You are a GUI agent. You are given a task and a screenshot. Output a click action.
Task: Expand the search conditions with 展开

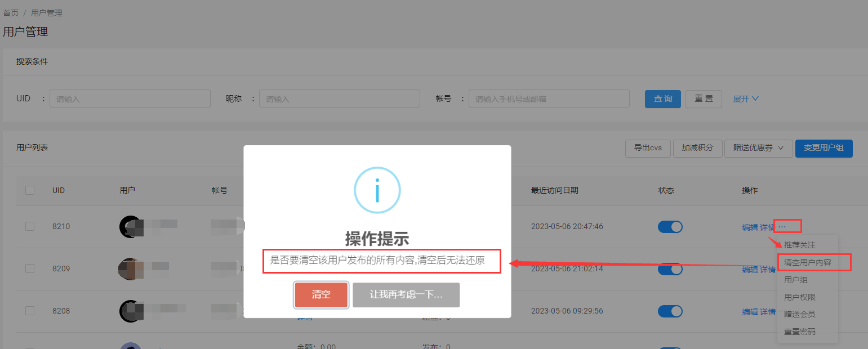click(x=746, y=99)
